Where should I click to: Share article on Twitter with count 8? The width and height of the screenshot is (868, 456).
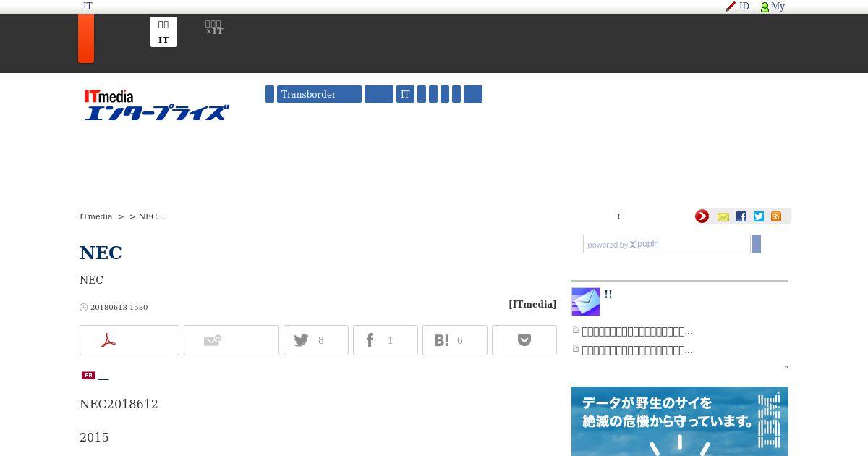316,340
